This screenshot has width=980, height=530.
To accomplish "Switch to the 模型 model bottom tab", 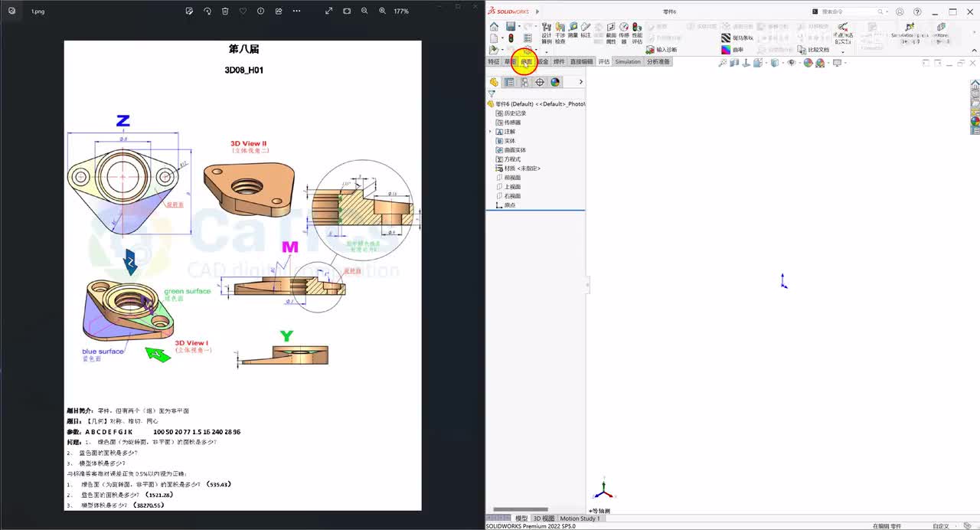I will pos(521,519).
